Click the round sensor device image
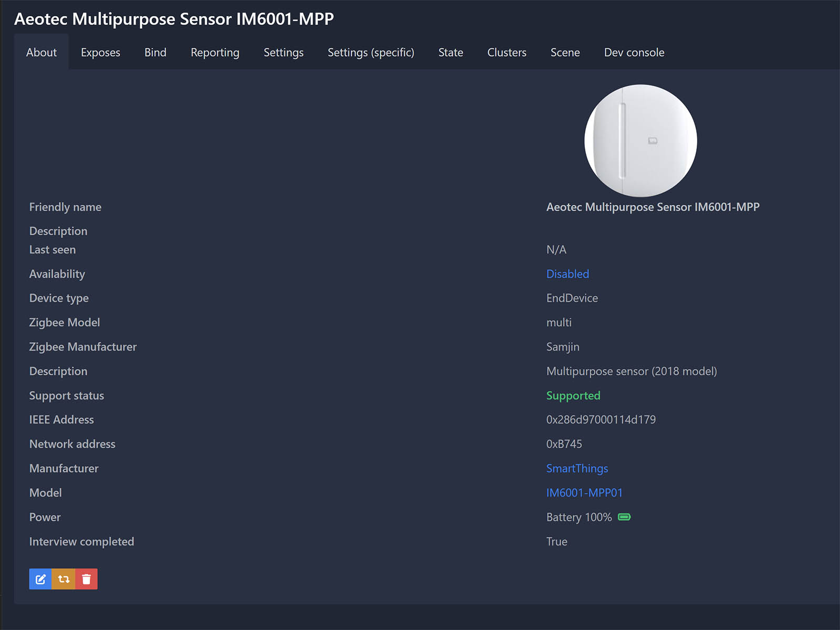This screenshot has width=840, height=630. pyautogui.click(x=640, y=141)
